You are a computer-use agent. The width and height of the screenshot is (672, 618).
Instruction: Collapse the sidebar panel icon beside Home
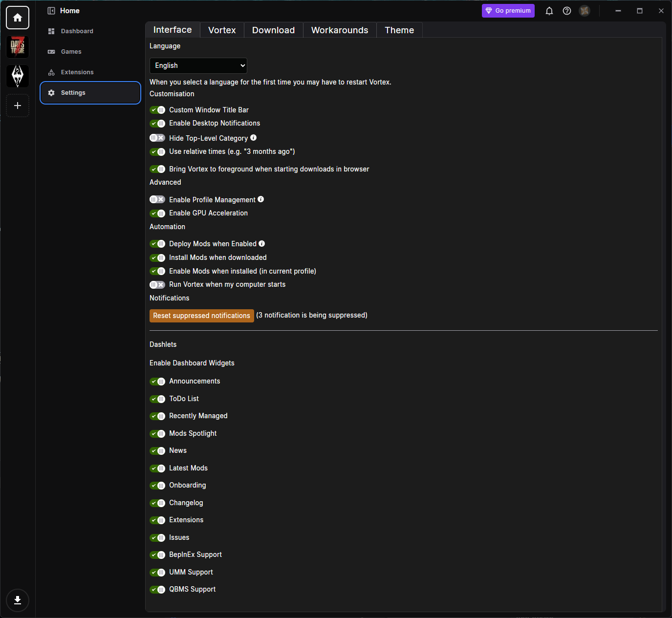point(51,11)
